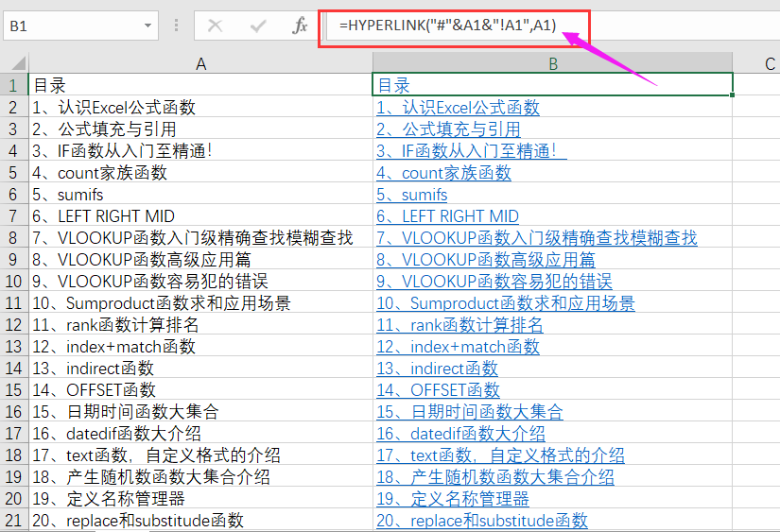This screenshot has width=780, height=532.
Task: Select cell A2 1、认识Excel公式函数
Action: (200, 108)
